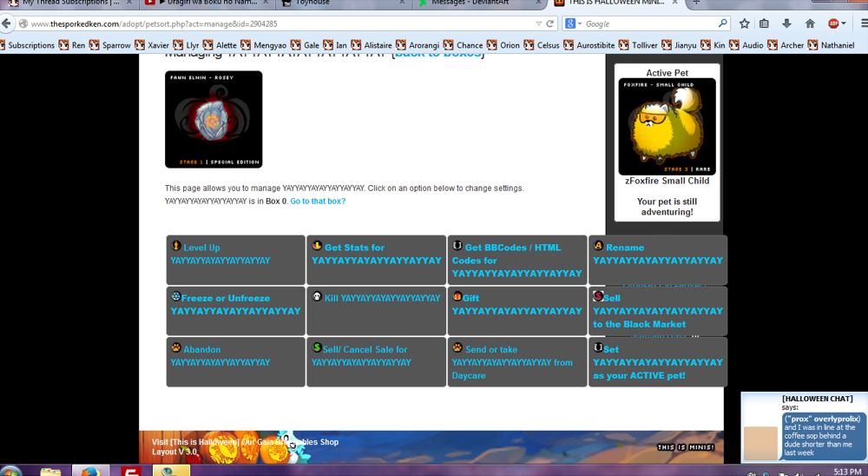The height and width of the screenshot is (476, 868).
Task: Click the Kill YAYYAYYAYAYYAYYAYYAY link
Action: pyautogui.click(x=383, y=298)
